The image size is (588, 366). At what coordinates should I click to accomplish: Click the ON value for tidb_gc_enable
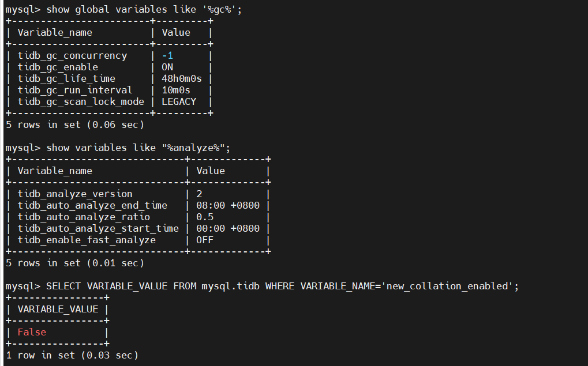point(167,67)
